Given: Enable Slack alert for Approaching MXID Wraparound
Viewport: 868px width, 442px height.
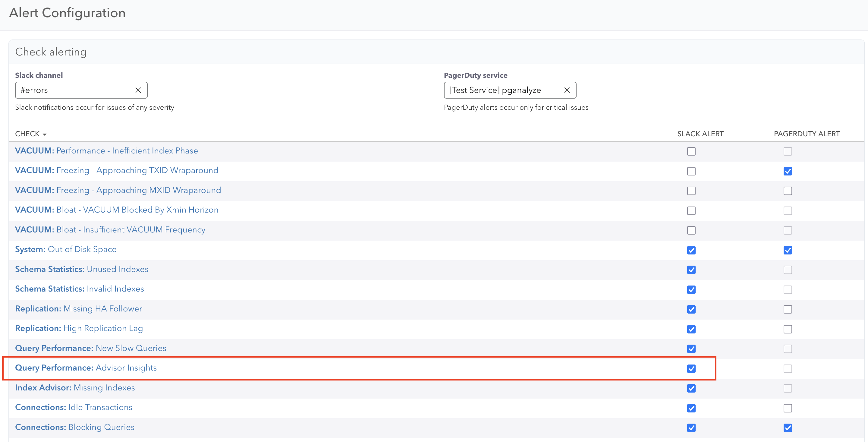Looking at the screenshot, I should [x=691, y=191].
